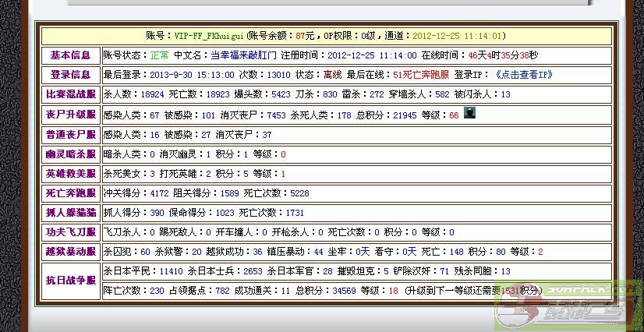Open the 比赛混战服 section label
This screenshot has height=332, width=644.
point(70,94)
